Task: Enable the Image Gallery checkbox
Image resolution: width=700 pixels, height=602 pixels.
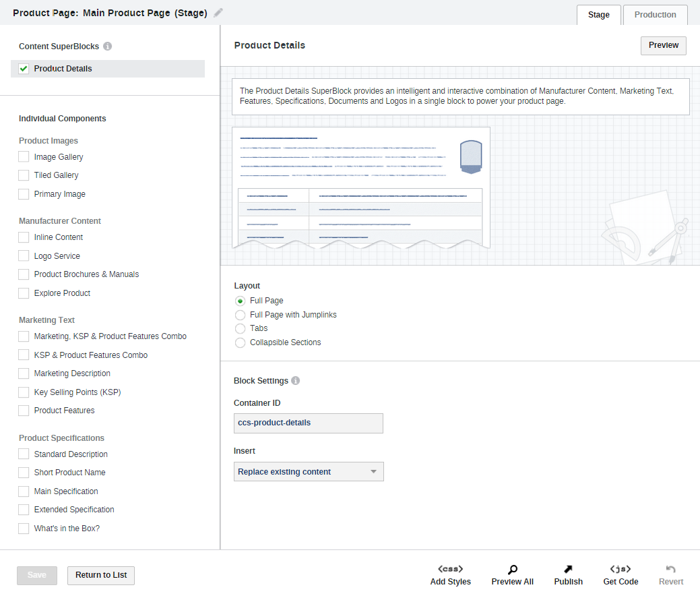Action: pyautogui.click(x=24, y=157)
